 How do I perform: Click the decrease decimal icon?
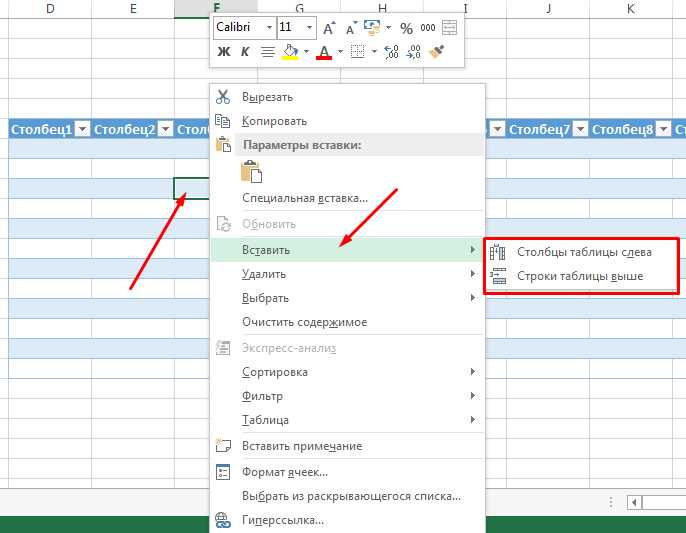click(413, 52)
